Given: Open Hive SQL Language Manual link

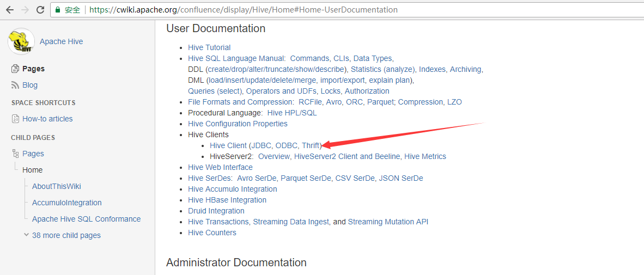Looking at the screenshot, I should click(236, 58).
